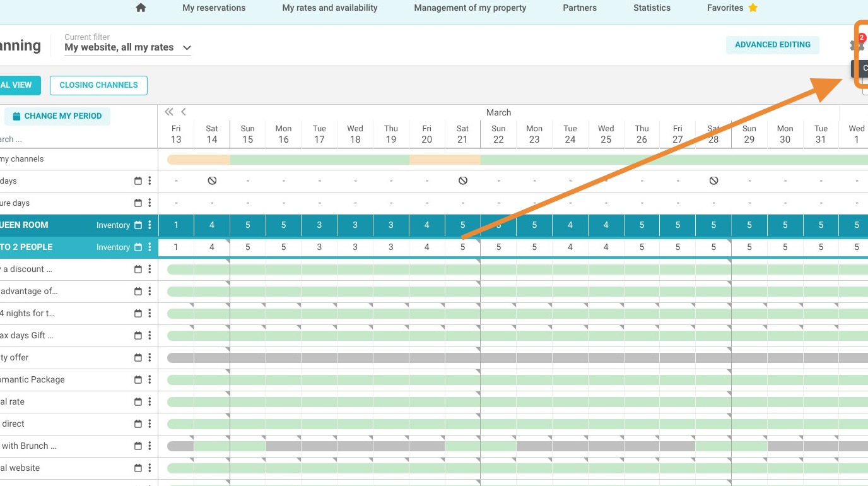Select TO 2 PEOPLE inventory '4' on Tue 24
868x486 pixels.
(570, 247)
